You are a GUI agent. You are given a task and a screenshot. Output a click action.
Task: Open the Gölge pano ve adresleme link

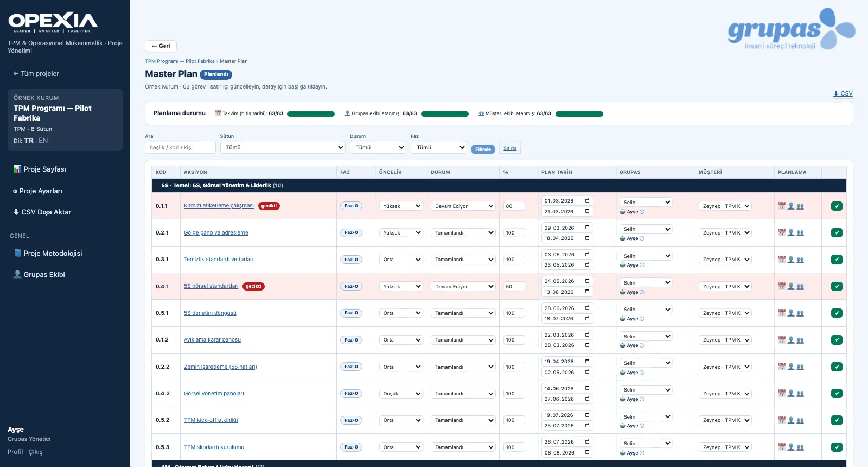click(x=216, y=232)
